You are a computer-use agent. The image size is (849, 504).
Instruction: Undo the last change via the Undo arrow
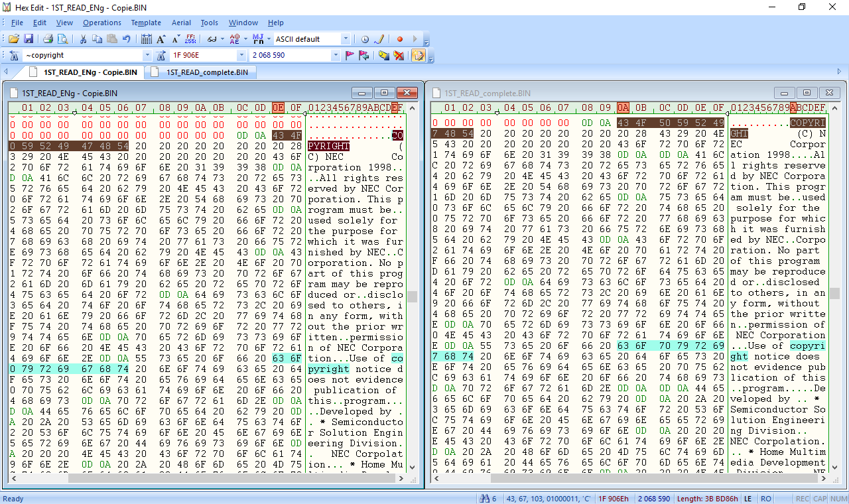pyautogui.click(x=126, y=39)
